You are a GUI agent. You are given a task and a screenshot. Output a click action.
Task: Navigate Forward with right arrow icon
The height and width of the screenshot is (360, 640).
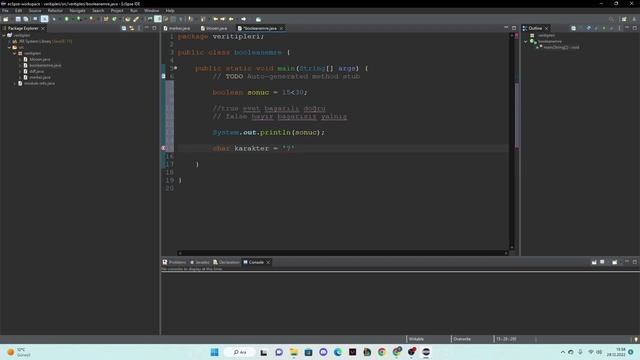point(244,19)
